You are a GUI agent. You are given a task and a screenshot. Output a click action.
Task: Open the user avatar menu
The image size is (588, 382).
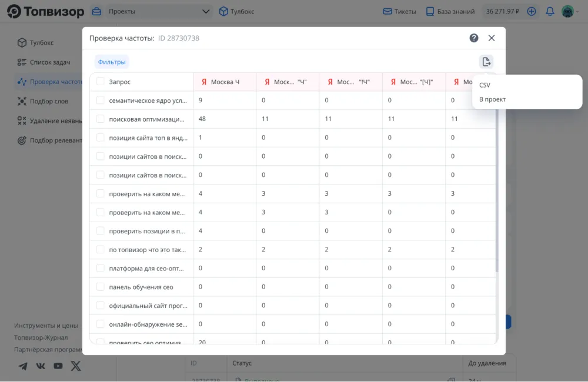567,11
